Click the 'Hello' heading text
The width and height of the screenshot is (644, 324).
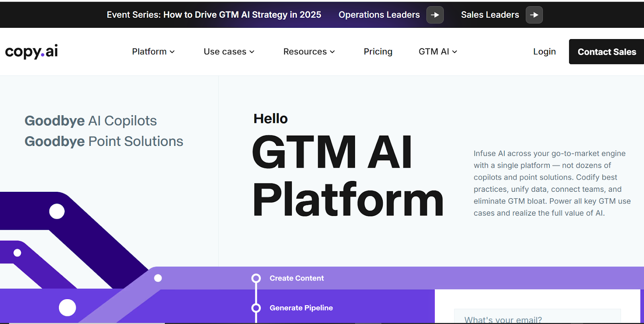coord(270,118)
